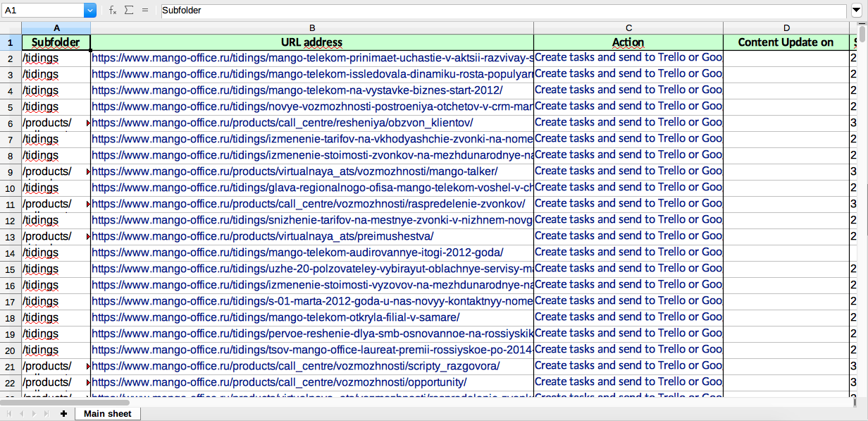
Task: Expand the formula bar with right arrow
Action: coord(856,11)
